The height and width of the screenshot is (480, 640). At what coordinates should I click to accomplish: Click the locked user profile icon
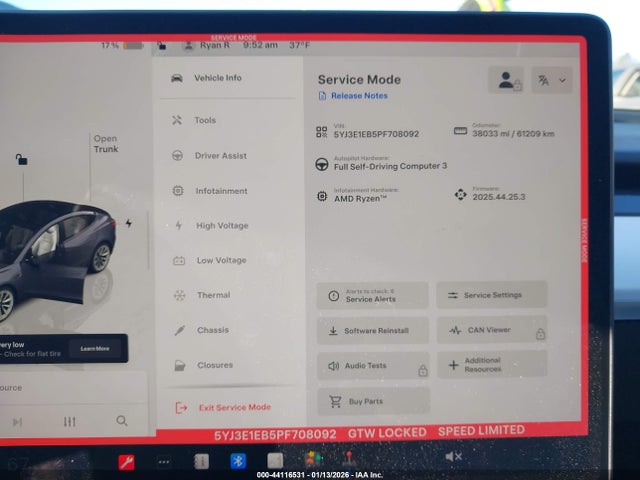click(506, 81)
